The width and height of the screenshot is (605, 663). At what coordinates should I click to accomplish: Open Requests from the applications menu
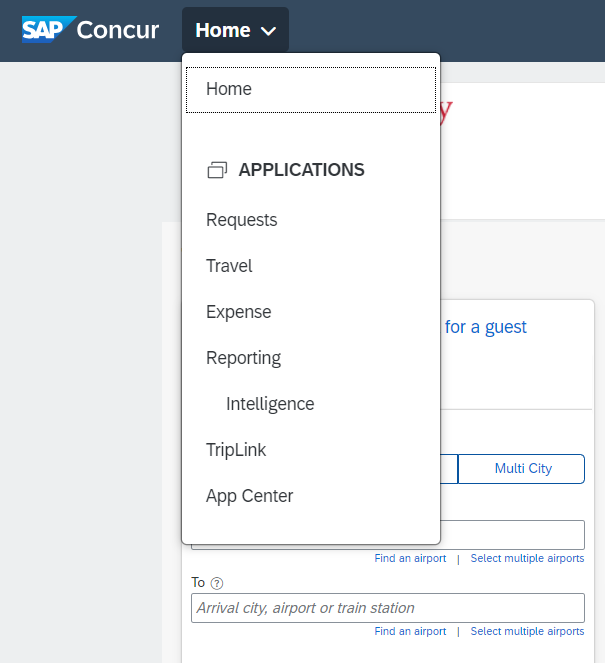tap(241, 220)
